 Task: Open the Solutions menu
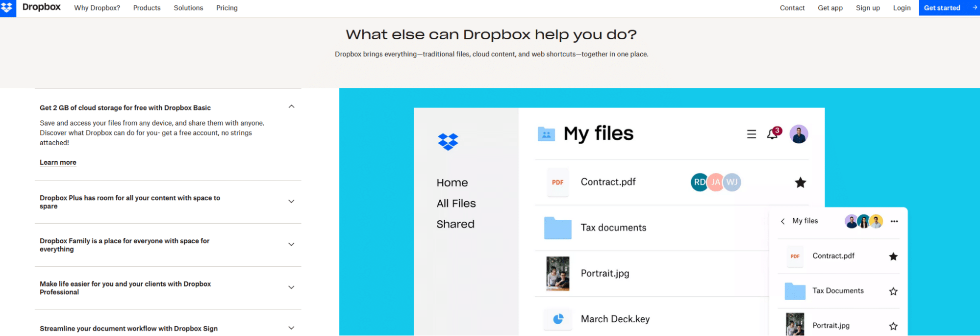click(188, 8)
